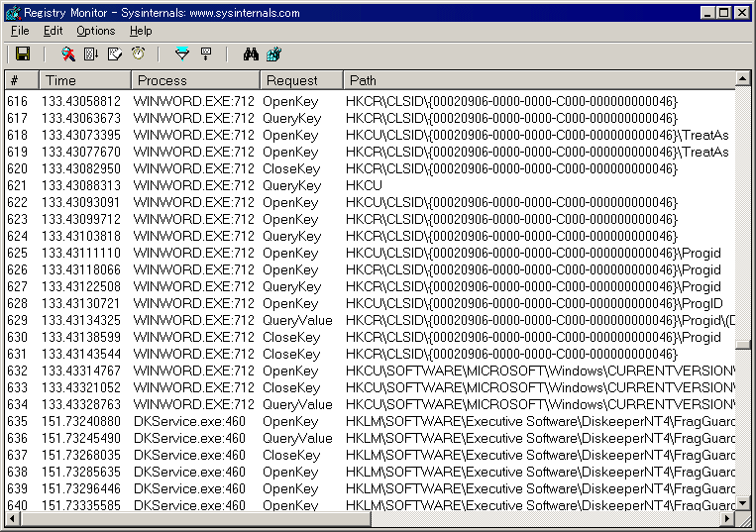
Task: Click the # column header
Action: pos(22,80)
